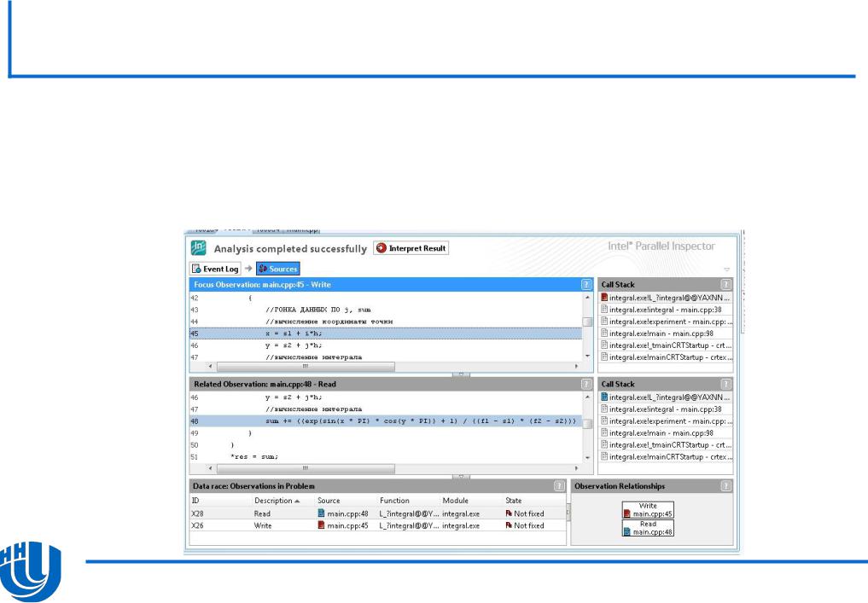Image resolution: width=868 pixels, height=603 pixels.
Task: Open help for the Related Observation pane
Action: 586,384
